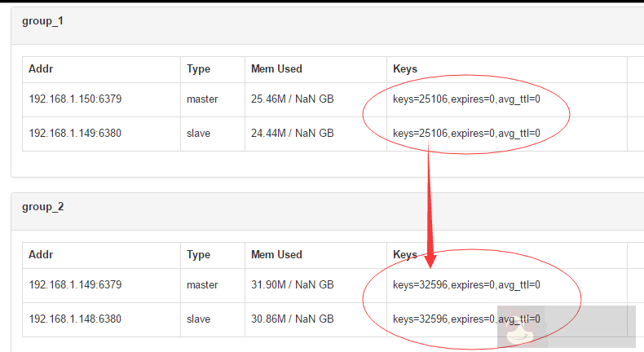Click the Addr column header in group_2

click(x=41, y=255)
